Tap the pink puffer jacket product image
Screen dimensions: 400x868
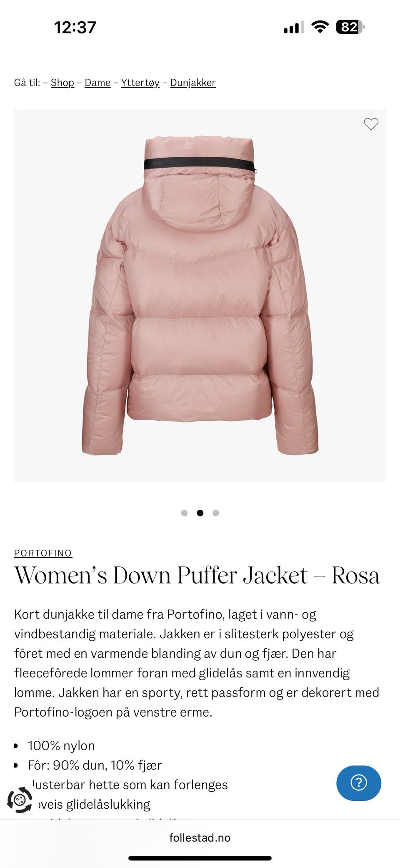200,295
